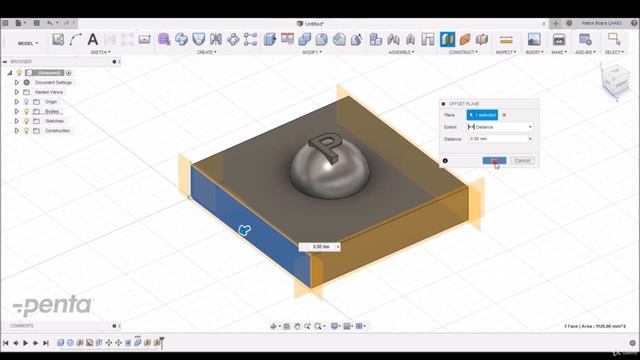Expand the Bodies folder
The height and width of the screenshot is (360, 640).
click(x=17, y=111)
